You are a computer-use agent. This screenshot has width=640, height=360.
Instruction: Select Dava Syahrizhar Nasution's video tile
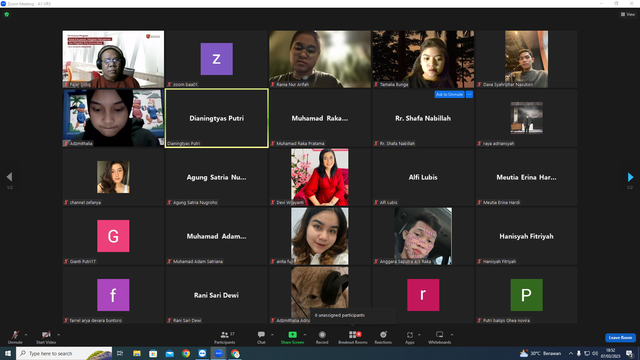tap(527, 59)
